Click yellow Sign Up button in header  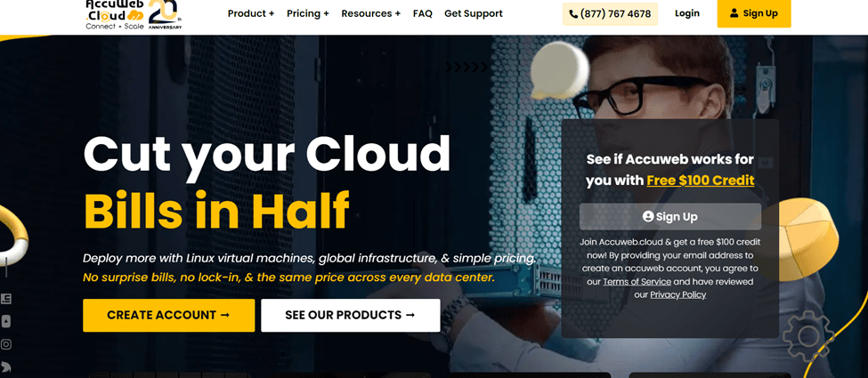click(x=754, y=13)
